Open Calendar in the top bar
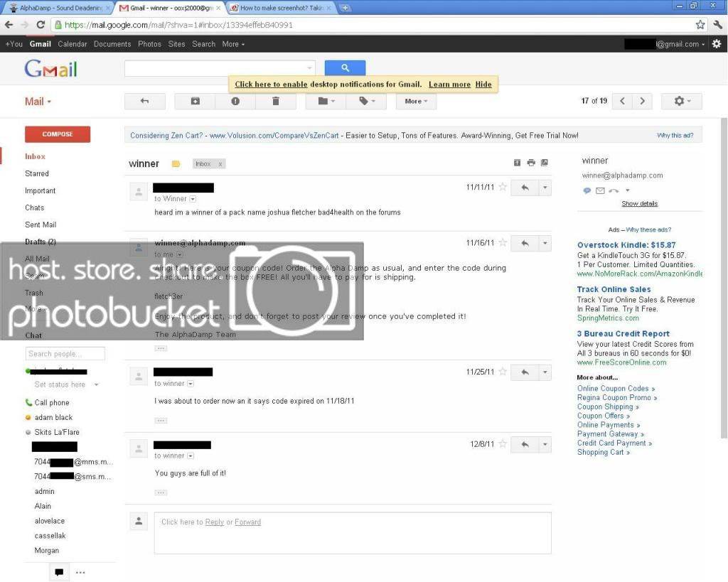This screenshot has height=582, width=728. 73,44
